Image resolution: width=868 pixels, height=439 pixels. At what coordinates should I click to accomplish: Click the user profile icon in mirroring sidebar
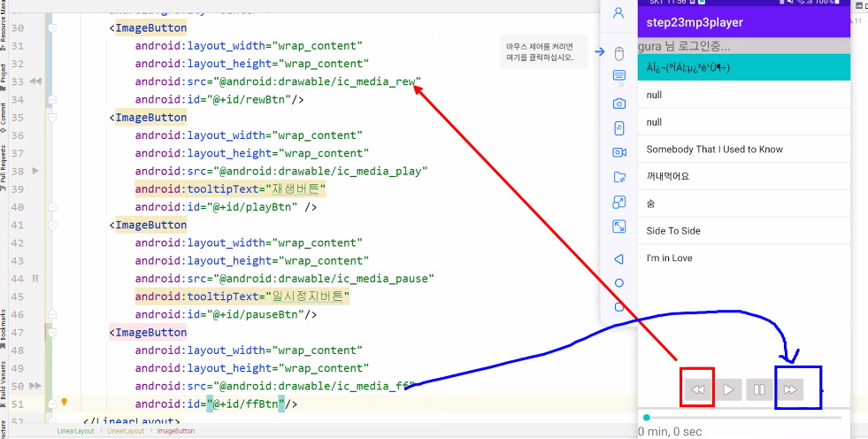click(x=618, y=13)
